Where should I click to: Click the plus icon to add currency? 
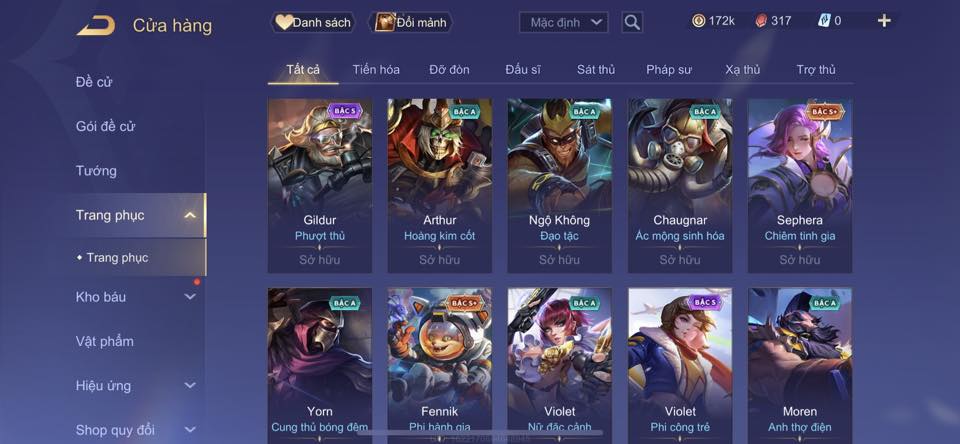883,21
